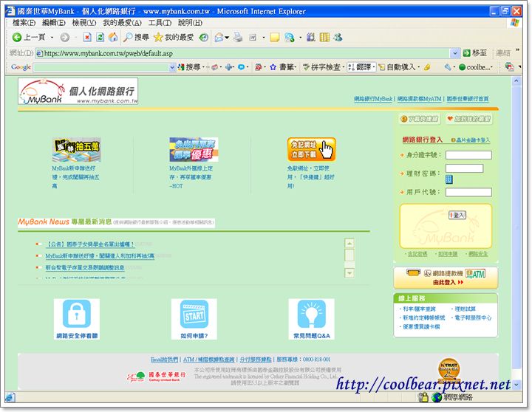The height and width of the screenshot is (412, 532).
Task: Click the 翻譯 translate button
Action: click(x=360, y=67)
